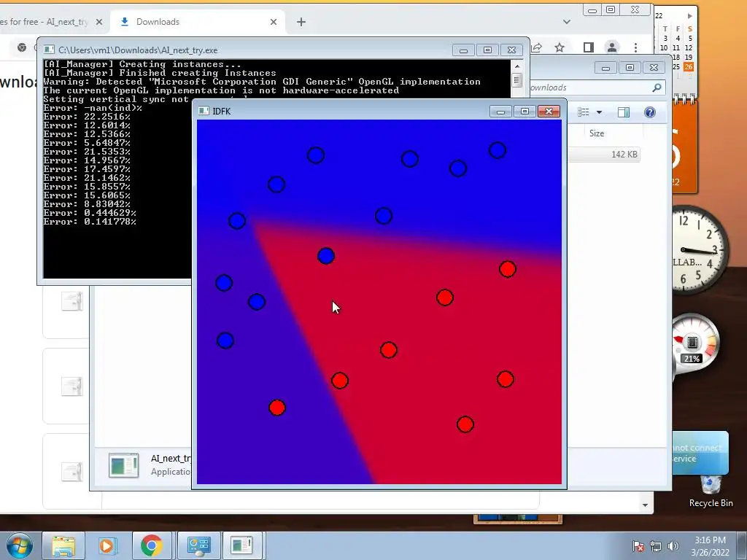
Task: Click the calendar gadget next-month arrow
Action: tap(689, 16)
